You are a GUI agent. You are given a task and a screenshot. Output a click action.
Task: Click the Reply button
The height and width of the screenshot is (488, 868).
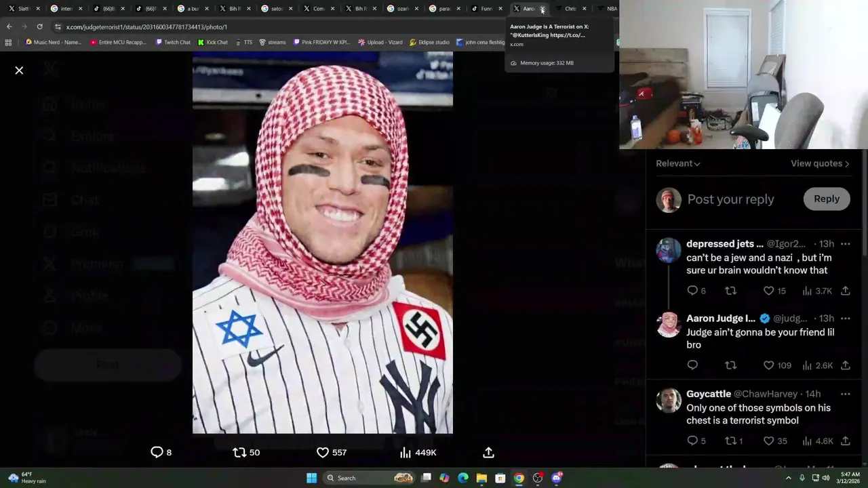click(827, 199)
